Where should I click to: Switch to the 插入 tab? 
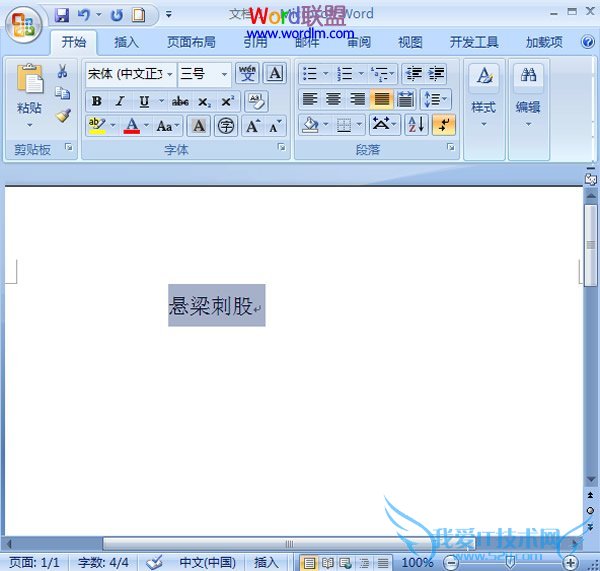point(126,42)
